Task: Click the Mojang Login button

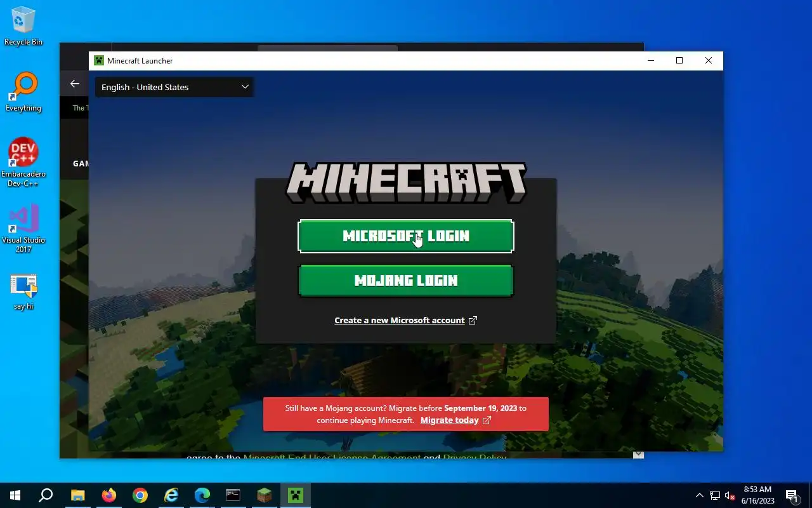Action: [x=405, y=281]
